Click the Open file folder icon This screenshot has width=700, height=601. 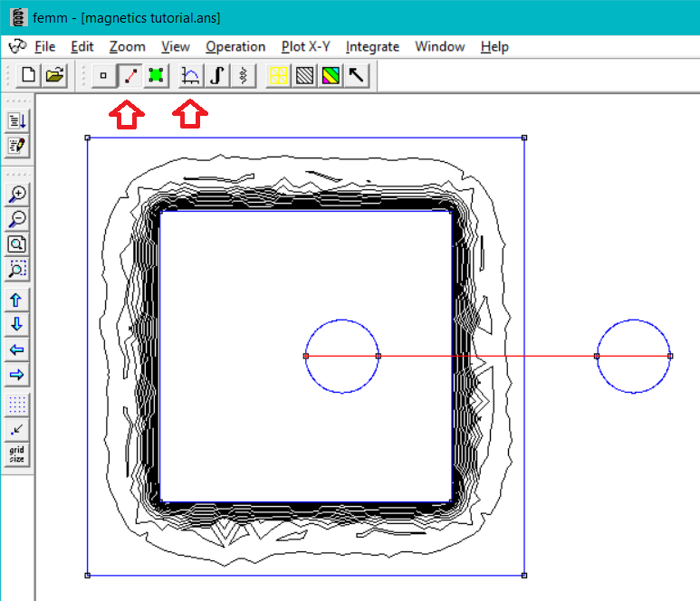(54, 75)
